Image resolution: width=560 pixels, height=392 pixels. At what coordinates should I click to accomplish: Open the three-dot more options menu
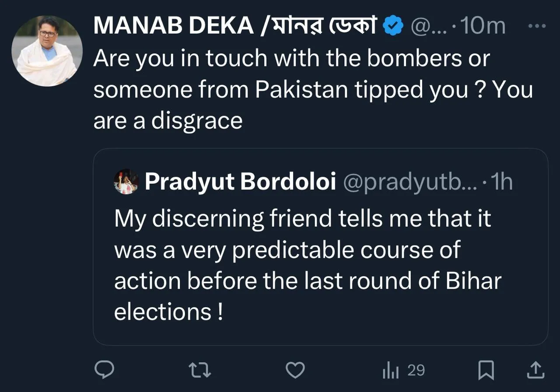(537, 26)
